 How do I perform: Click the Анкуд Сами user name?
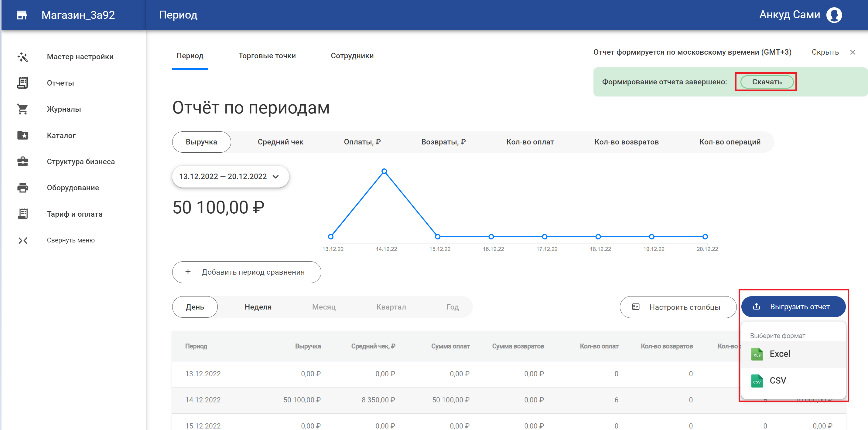coord(789,15)
